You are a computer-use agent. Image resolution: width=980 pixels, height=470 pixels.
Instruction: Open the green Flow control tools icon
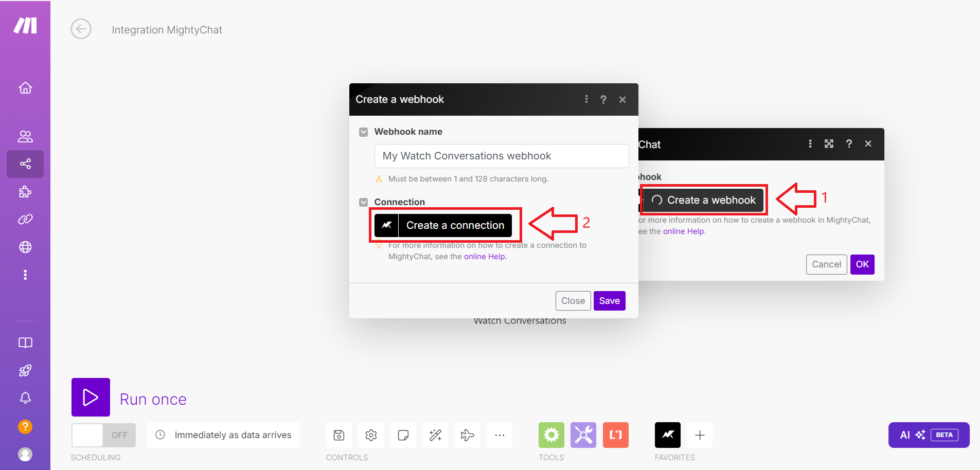point(551,435)
